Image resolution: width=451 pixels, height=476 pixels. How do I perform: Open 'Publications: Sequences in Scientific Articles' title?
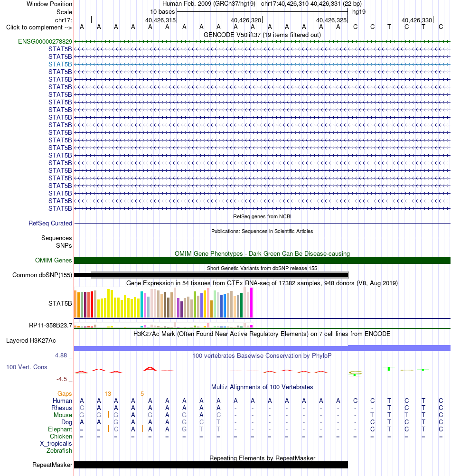[262, 231]
